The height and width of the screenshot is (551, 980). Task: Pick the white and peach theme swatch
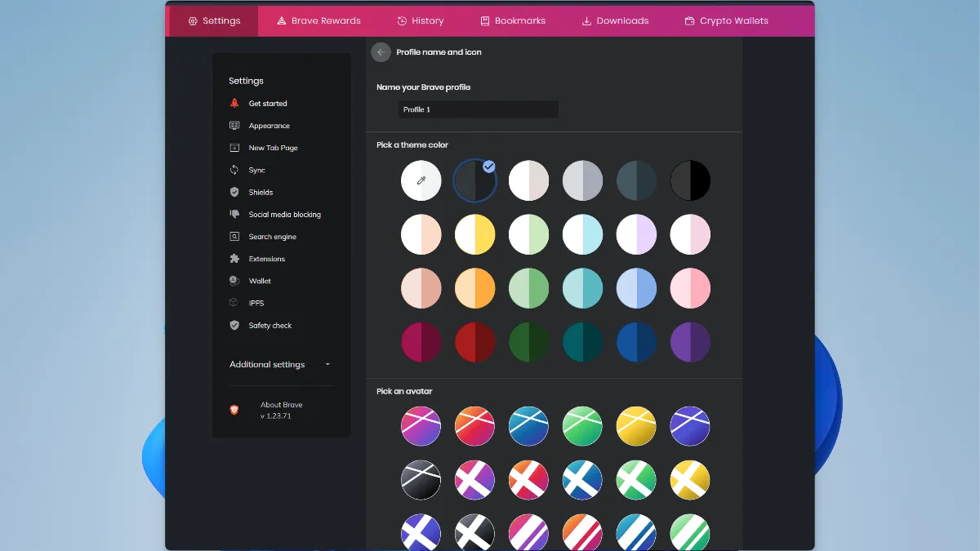pos(421,234)
